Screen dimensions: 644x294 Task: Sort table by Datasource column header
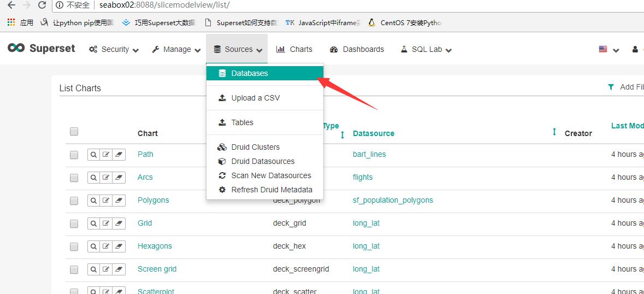pos(373,133)
